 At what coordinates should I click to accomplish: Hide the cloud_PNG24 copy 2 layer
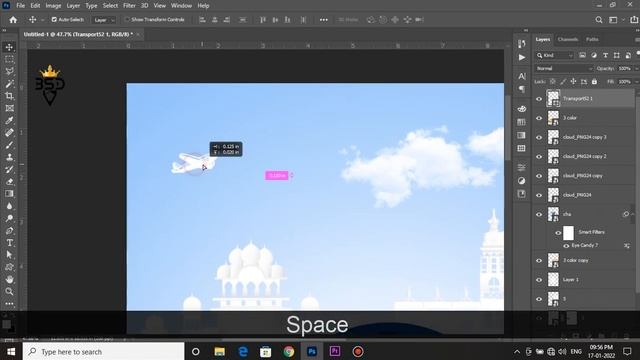539,156
